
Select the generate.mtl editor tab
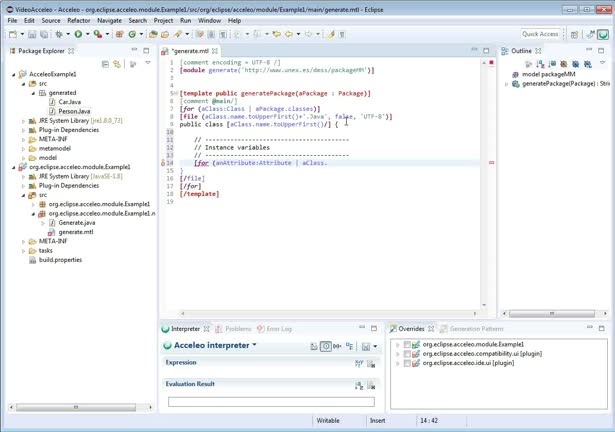coord(190,51)
